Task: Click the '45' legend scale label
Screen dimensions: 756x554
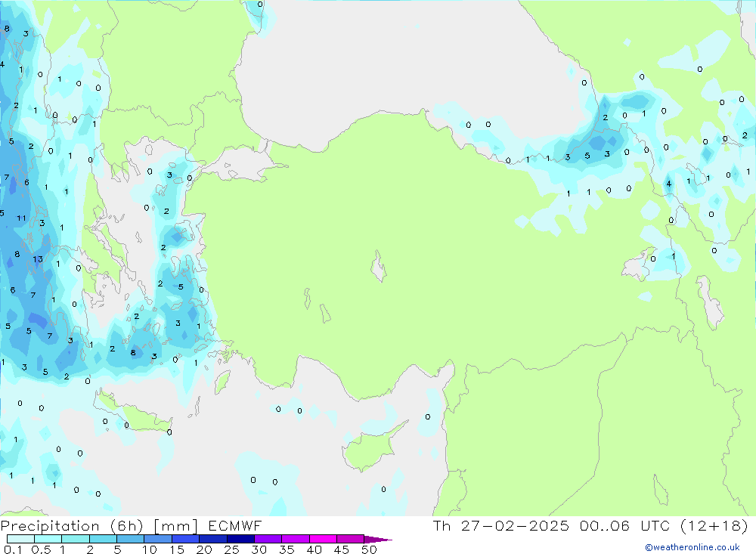Action: point(342,549)
